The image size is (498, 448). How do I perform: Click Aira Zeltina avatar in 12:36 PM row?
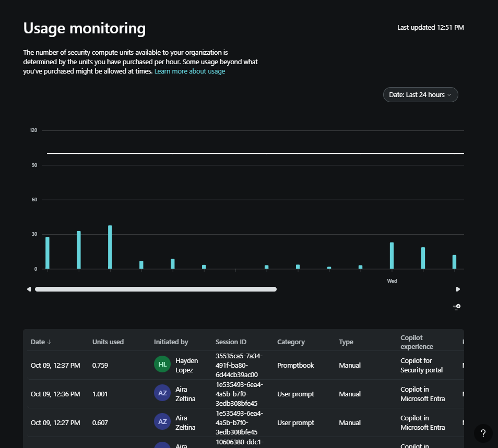coord(162,394)
